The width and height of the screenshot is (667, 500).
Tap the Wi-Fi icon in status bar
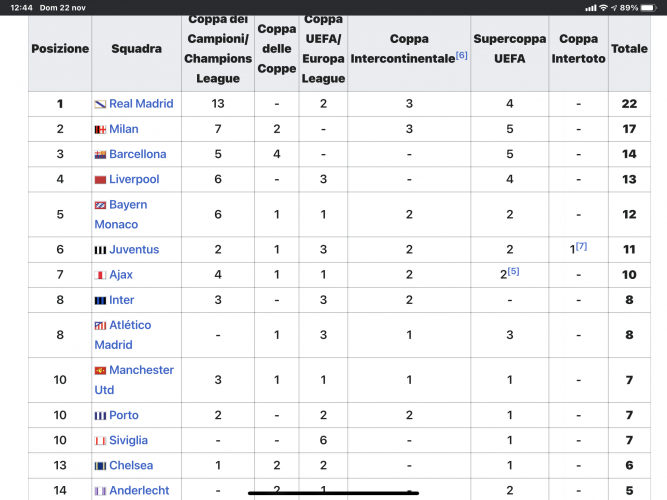(x=603, y=7)
